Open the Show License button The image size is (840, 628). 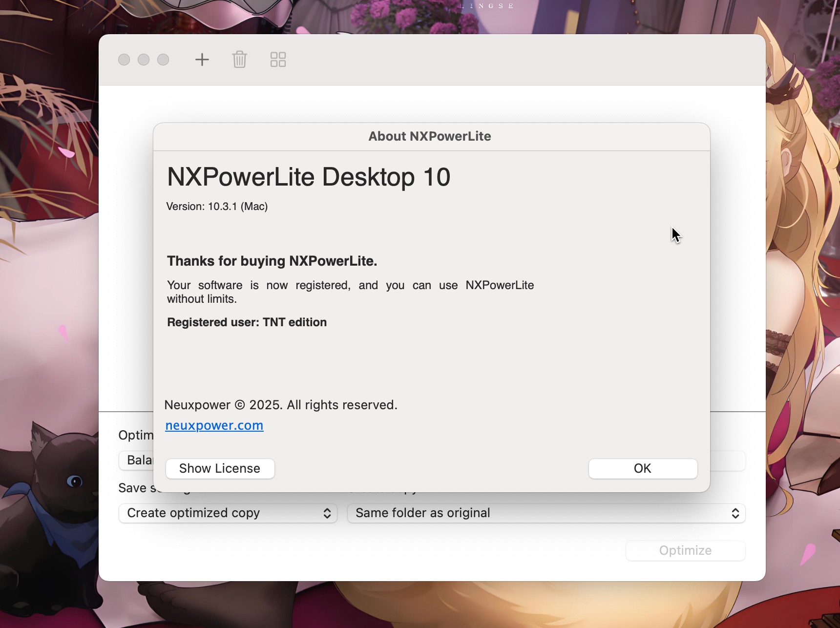(220, 468)
